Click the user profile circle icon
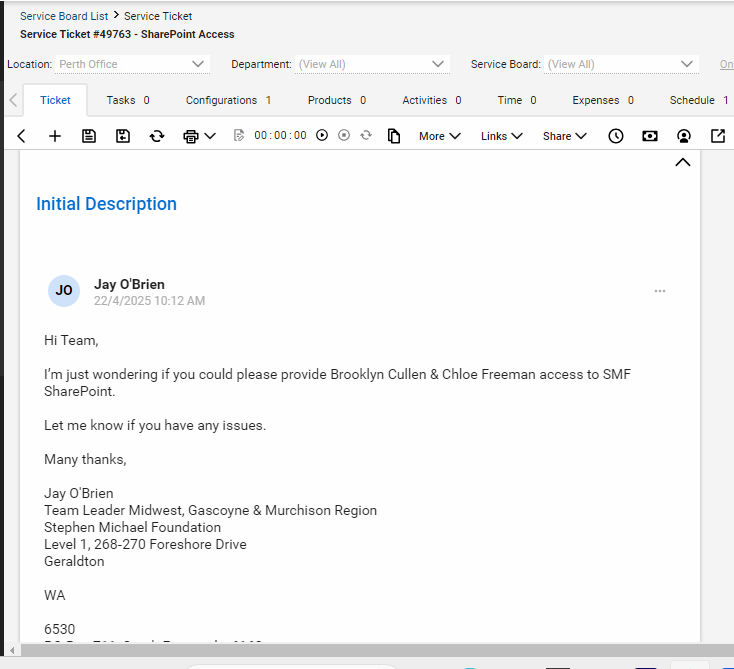734x669 pixels. pyautogui.click(x=684, y=136)
